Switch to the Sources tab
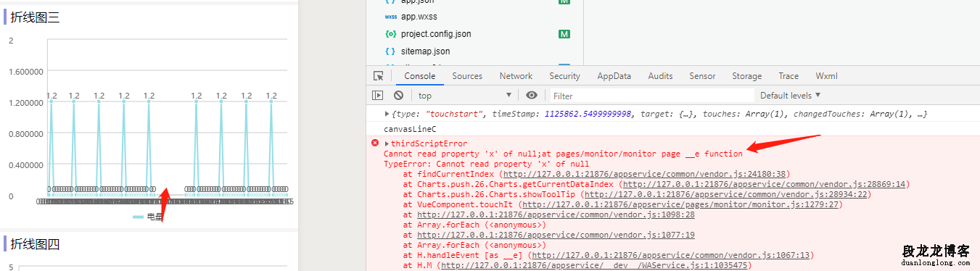 click(x=467, y=76)
